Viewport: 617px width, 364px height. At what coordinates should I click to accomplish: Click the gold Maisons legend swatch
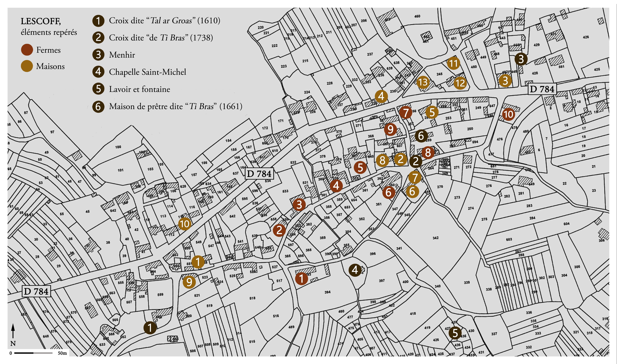[27, 66]
